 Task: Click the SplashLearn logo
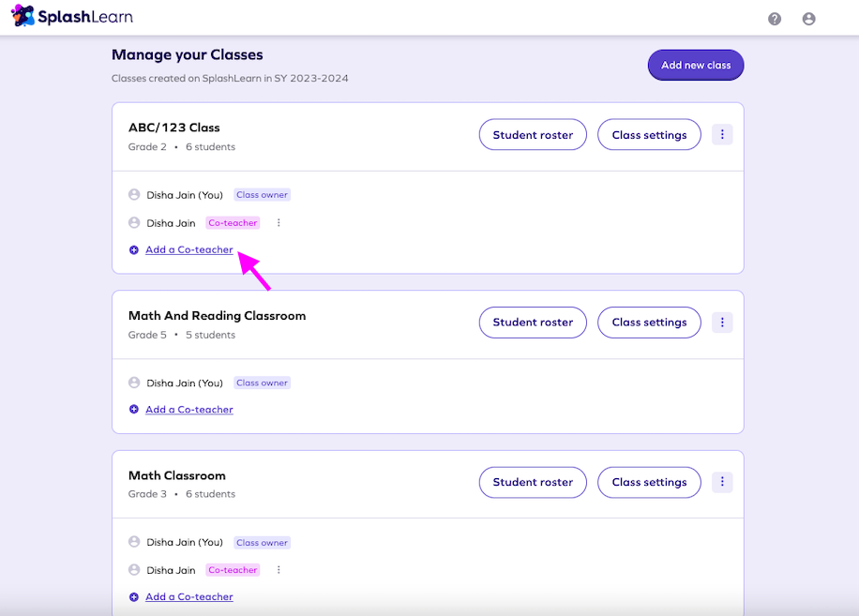click(x=72, y=17)
